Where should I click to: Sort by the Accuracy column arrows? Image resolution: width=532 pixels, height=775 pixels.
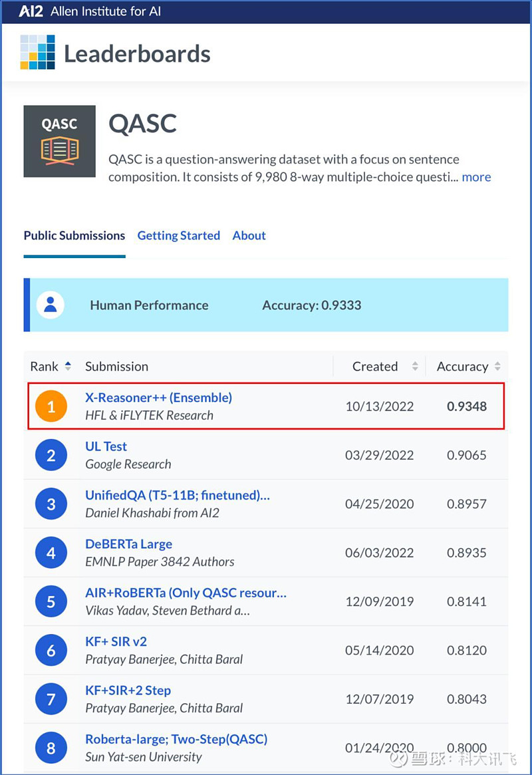[497, 367]
